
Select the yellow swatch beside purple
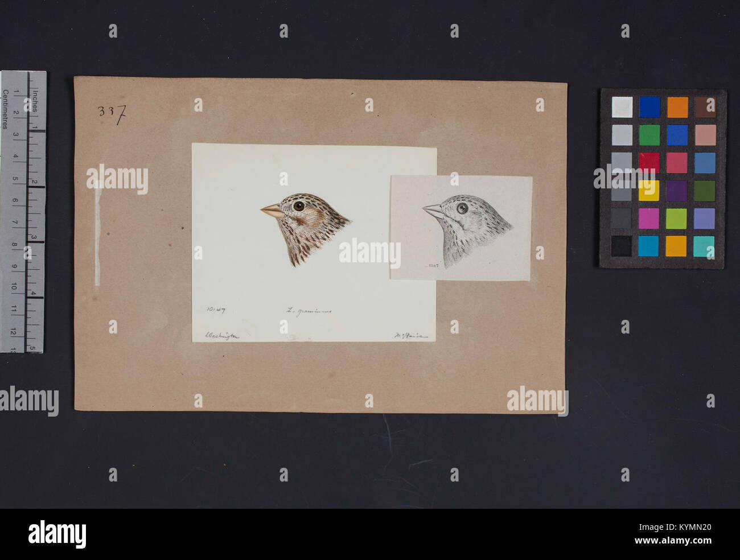(649, 191)
